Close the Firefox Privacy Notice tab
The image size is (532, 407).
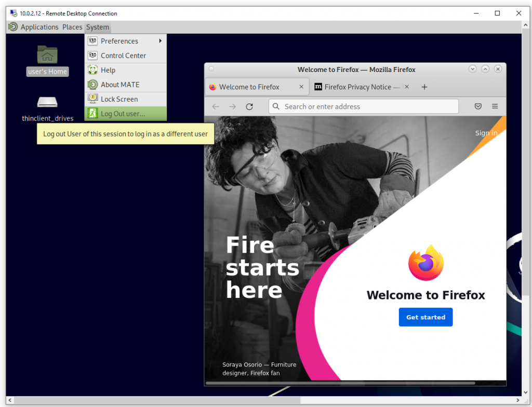pyautogui.click(x=407, y=87)
